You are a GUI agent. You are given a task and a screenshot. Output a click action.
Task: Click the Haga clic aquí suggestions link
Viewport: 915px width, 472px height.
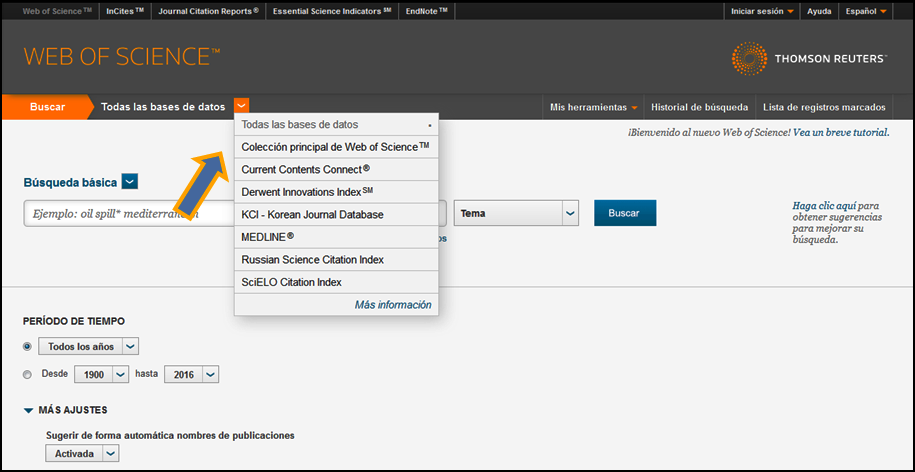825,206
